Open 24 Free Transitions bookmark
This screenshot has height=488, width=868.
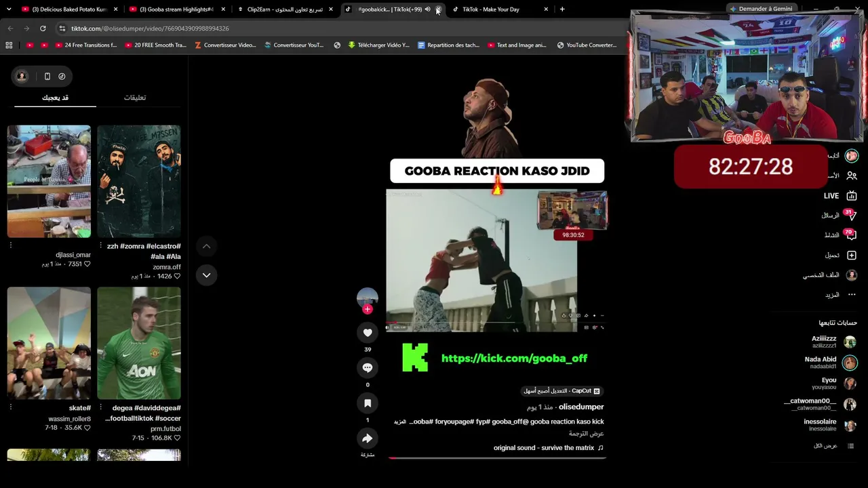point(85,45)
